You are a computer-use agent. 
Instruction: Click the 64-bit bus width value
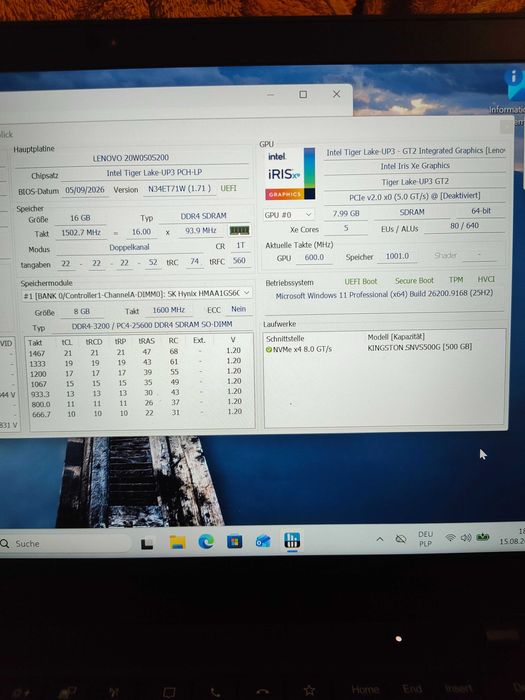pos(481,211)
